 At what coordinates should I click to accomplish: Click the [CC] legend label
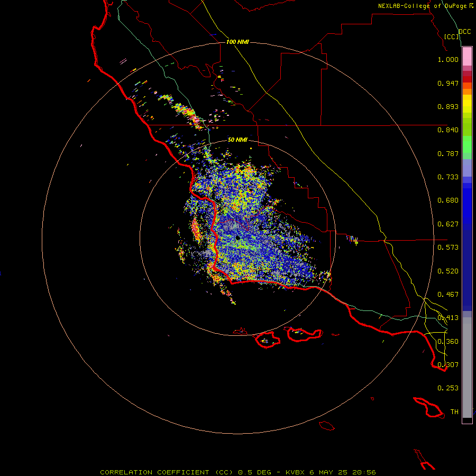(452, 36)
